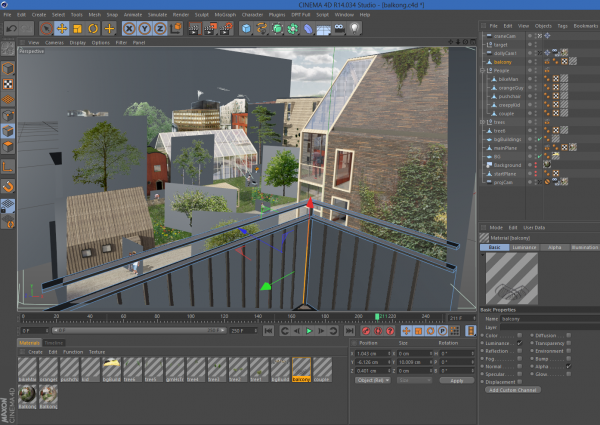Enable the Color channel checkbox
600x425 pixels.
click(519, 336)
